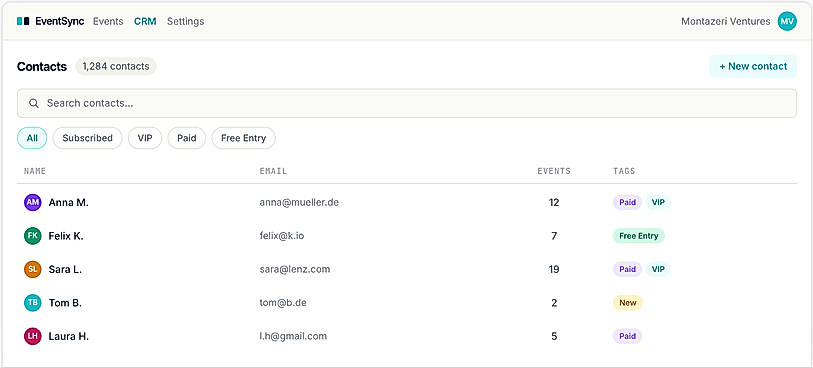Click the Montazeri Ventures account name
This screenshot has height=368, width=813.
point(725,21)
